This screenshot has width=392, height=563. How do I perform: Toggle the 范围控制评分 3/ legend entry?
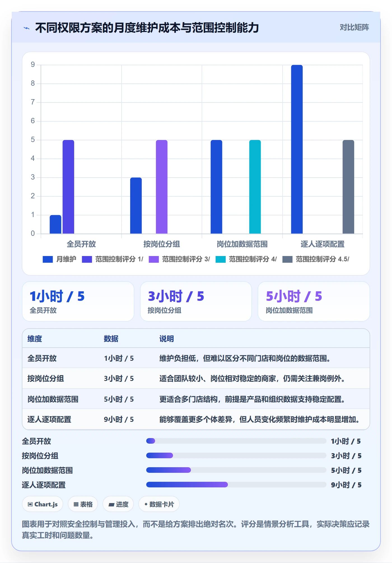click(x=179, y=259)
